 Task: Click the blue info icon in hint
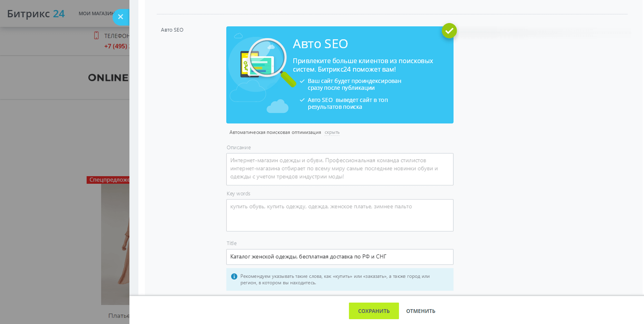[234, 276]
